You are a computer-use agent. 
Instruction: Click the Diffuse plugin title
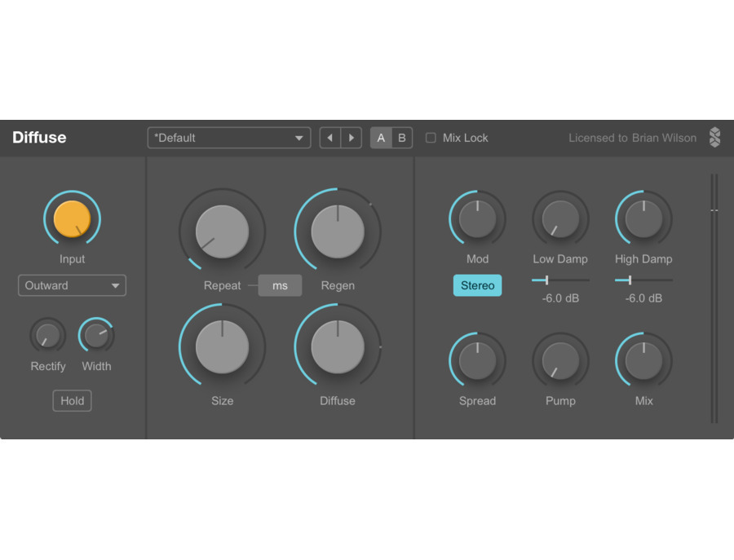pyautogui.click(x=39, y=138)
